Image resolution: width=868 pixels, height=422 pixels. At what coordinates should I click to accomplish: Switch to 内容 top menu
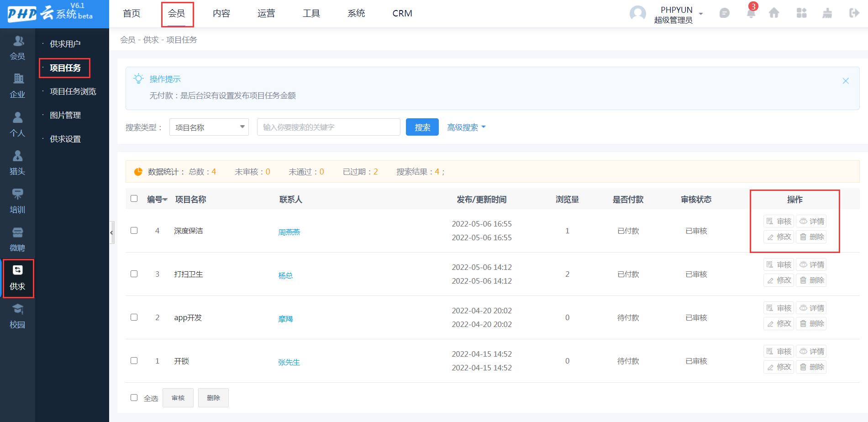[221, 13]
